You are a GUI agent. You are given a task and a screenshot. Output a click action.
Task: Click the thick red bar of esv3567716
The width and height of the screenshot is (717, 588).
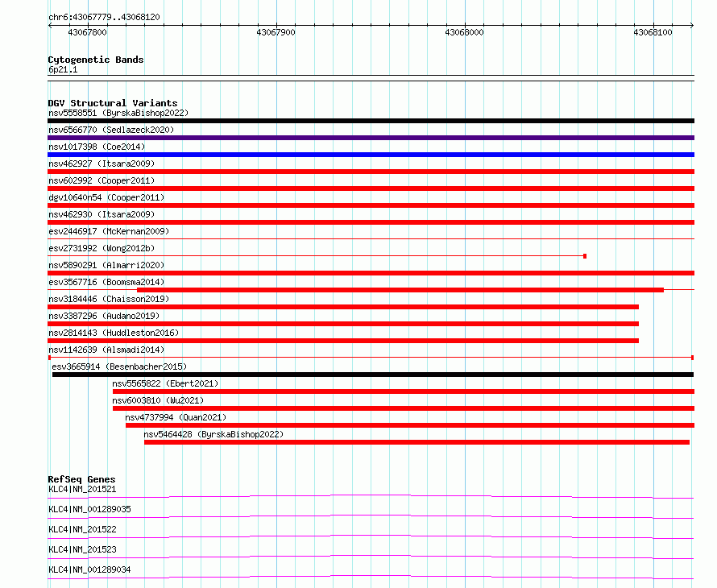(x=400, y=290)
